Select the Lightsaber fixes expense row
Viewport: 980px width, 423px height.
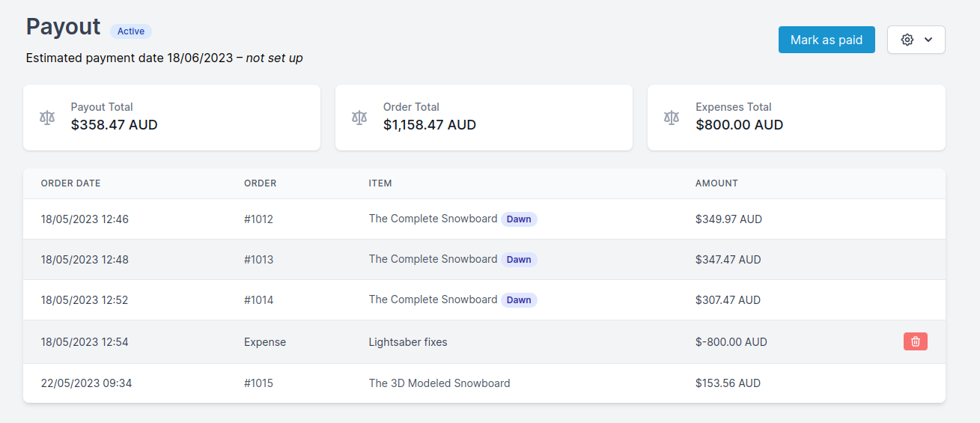click(x=407, y=342)
